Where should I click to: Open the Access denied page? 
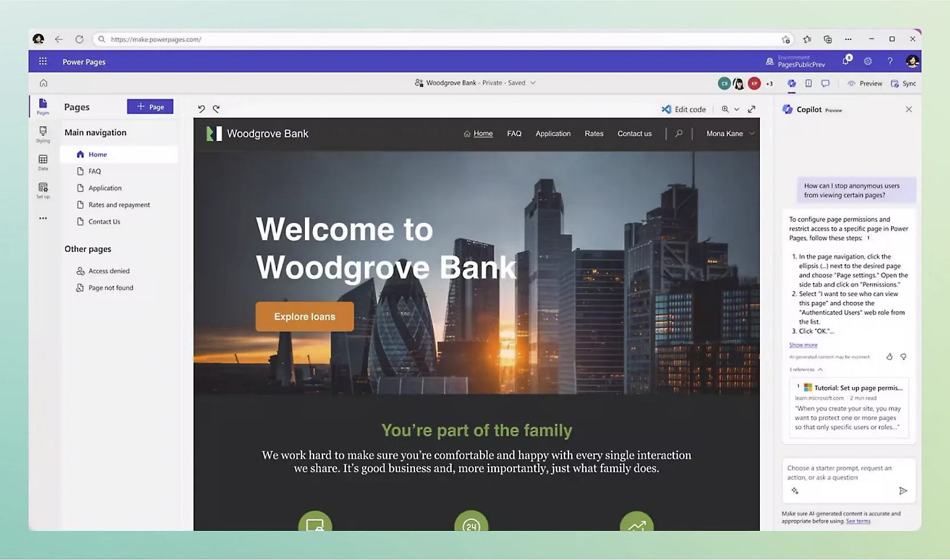click(119, 271)
